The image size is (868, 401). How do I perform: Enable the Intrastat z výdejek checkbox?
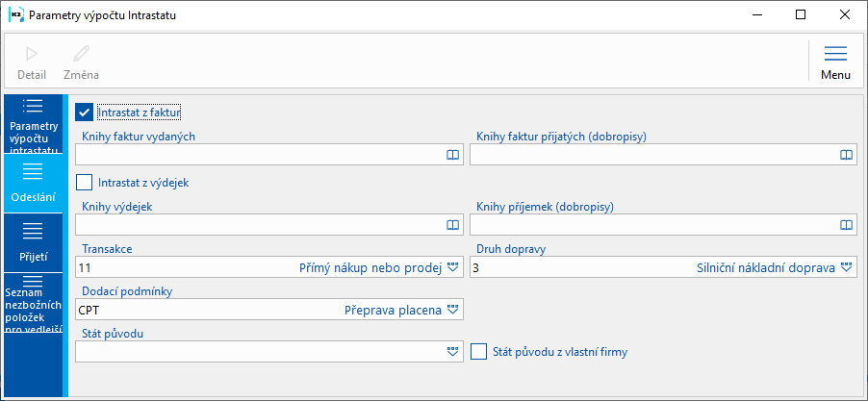[x=86, y=181]
